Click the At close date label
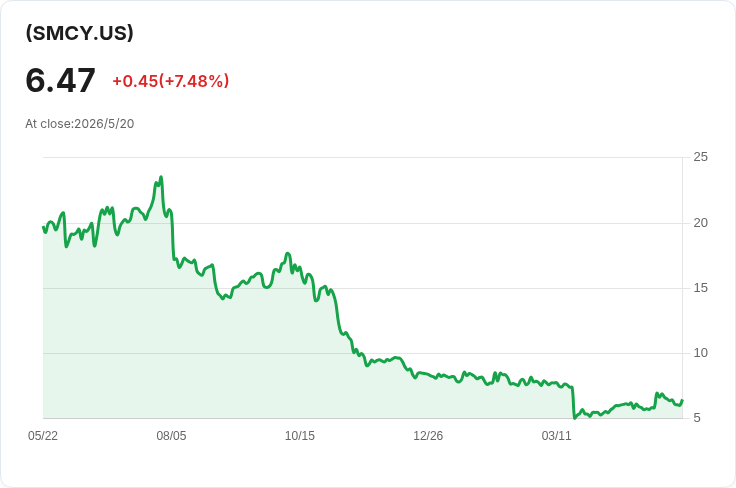The height and width of the screenshot is (488, 736). tap(80, 124)
